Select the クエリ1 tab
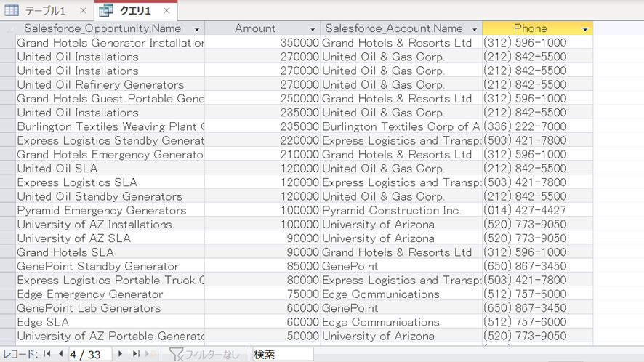 coord(135,11)
